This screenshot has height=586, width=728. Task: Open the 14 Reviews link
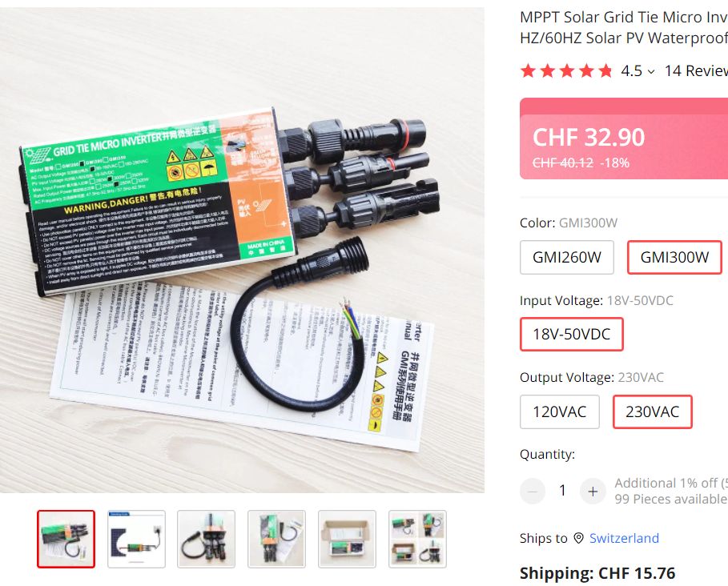coord(696,71)
